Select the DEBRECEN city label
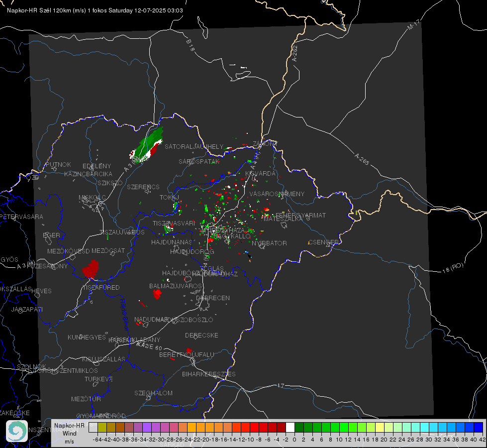This screenshot has width=487, height=448. [x=213, y=298]
